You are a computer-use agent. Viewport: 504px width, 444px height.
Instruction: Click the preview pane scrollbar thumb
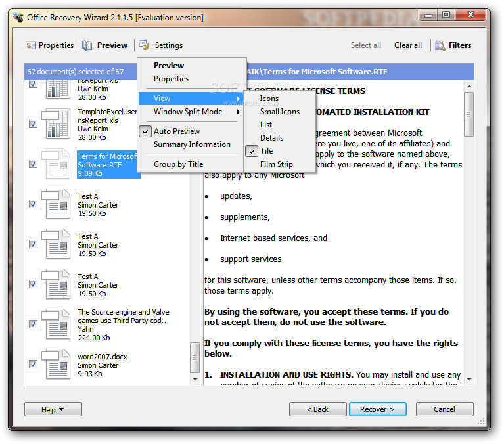[x=469, y=114]
